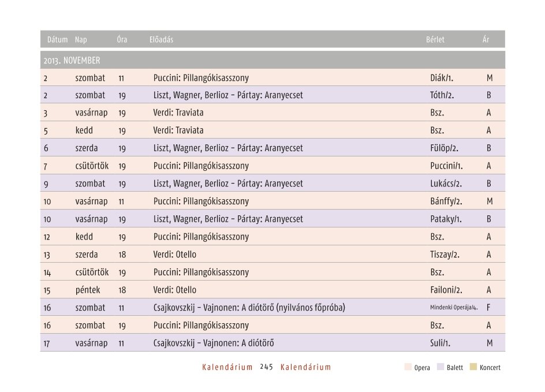Click the Mindenki Operája/4. bérlet label

[x=454, y=308]
